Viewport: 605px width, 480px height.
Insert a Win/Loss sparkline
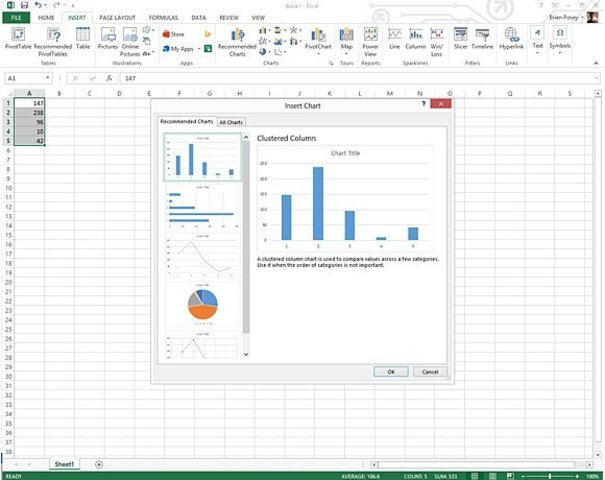pos(437,42)
